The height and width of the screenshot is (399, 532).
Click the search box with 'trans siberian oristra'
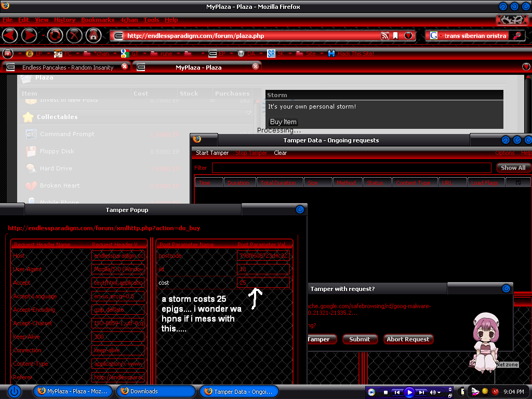pyautogui.click(x=475, y=36)
